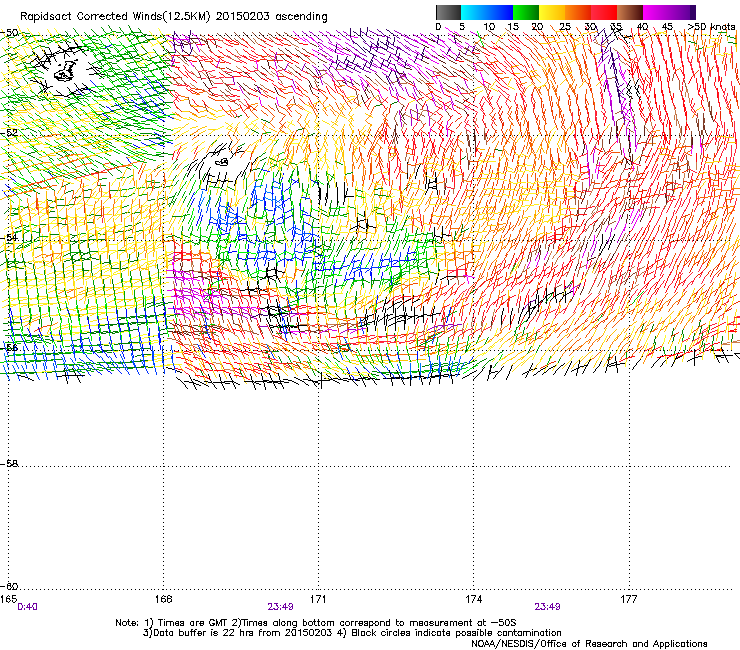Click the 165 longitude axis label
The height and width of the screenshot is (650, 740).
pyautogui.click(x=8, y=599)
